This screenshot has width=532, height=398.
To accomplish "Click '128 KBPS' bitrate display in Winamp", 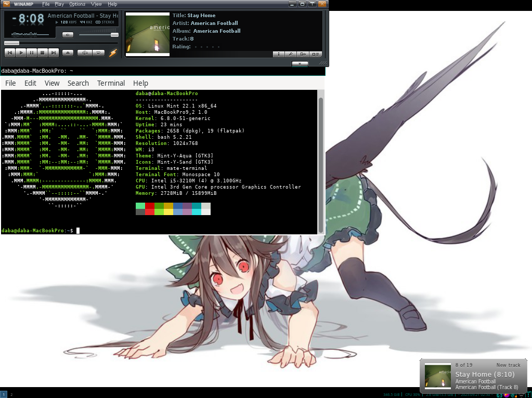I will pyautogui.click(x=69, y=22).
